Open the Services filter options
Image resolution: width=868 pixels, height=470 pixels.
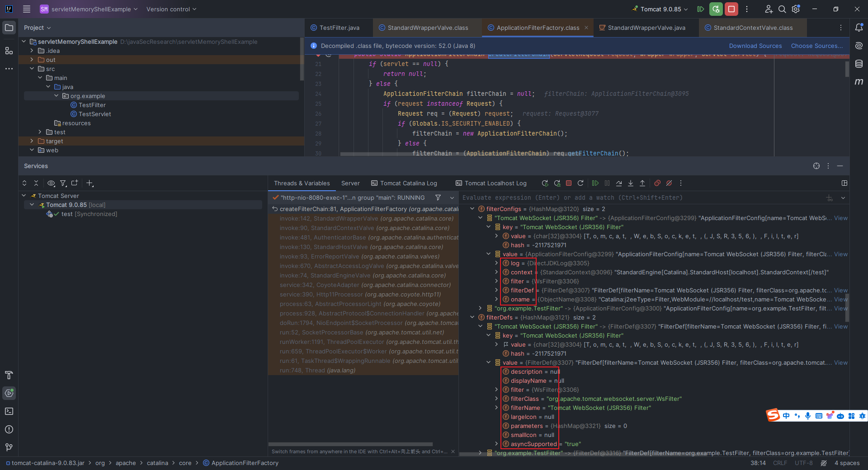point(63,183)
